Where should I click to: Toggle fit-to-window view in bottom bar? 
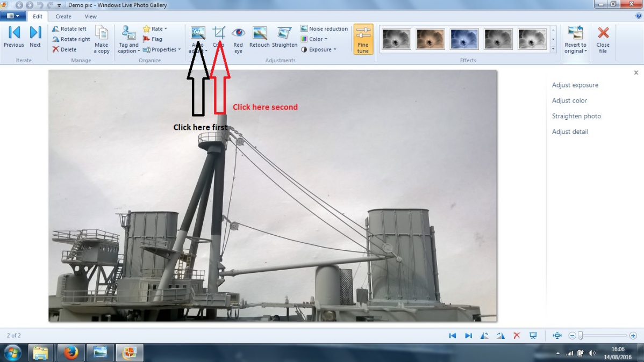[557, 335]
